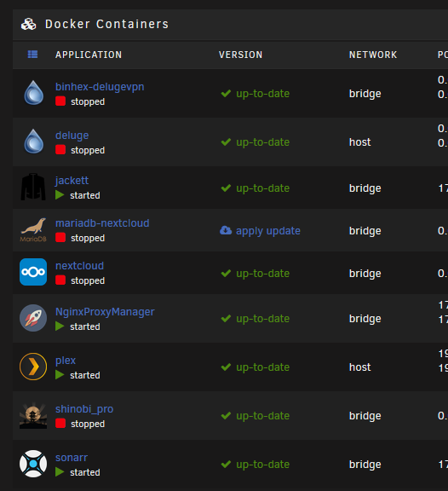Screen dimensions: 448x491
Task: Click the green checkmark in plex row
Action: tap(226, 367)
